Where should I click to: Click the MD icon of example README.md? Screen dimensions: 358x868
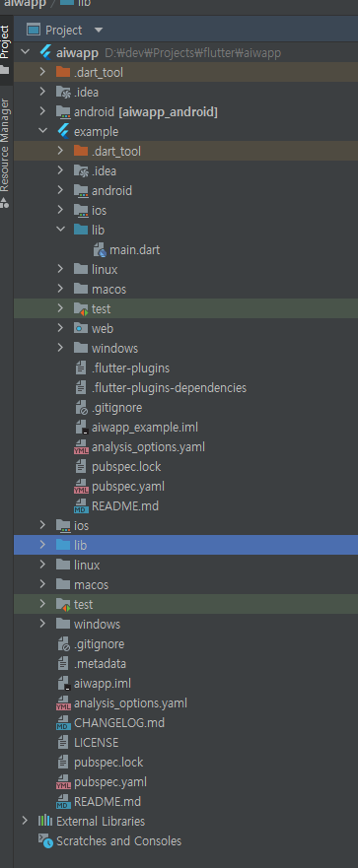(x=82, y=506)
